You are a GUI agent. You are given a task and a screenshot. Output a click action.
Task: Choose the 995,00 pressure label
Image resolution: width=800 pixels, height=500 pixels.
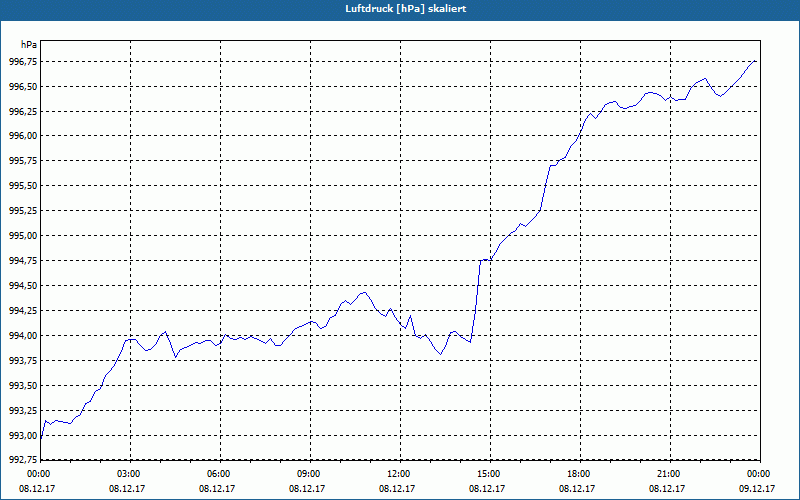(23, 236)
